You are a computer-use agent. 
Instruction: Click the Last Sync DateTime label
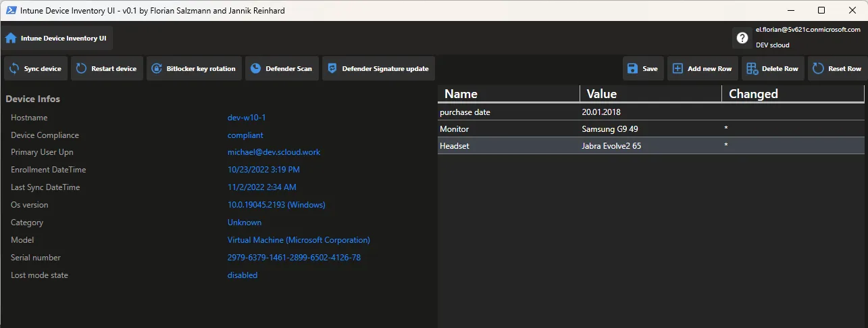coord(45,187)
